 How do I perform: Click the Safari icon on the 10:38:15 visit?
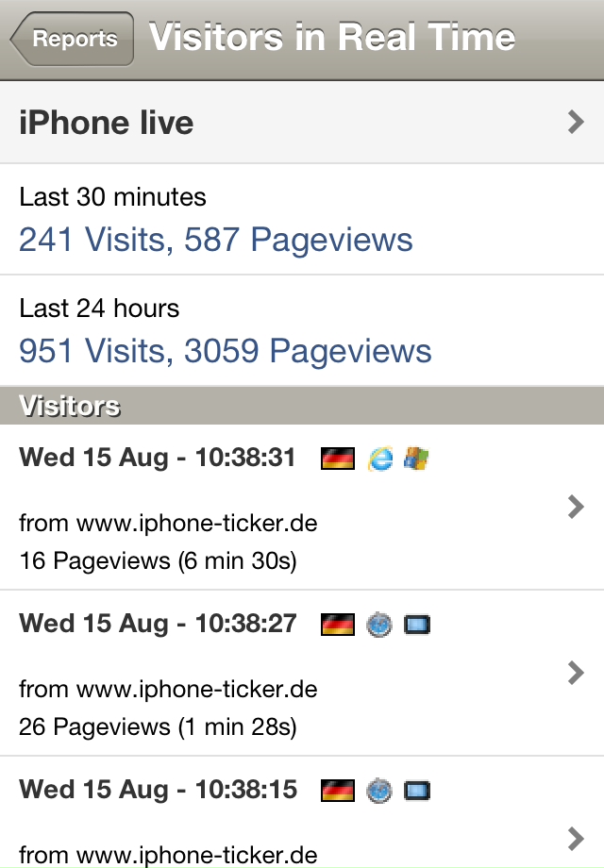379,791
